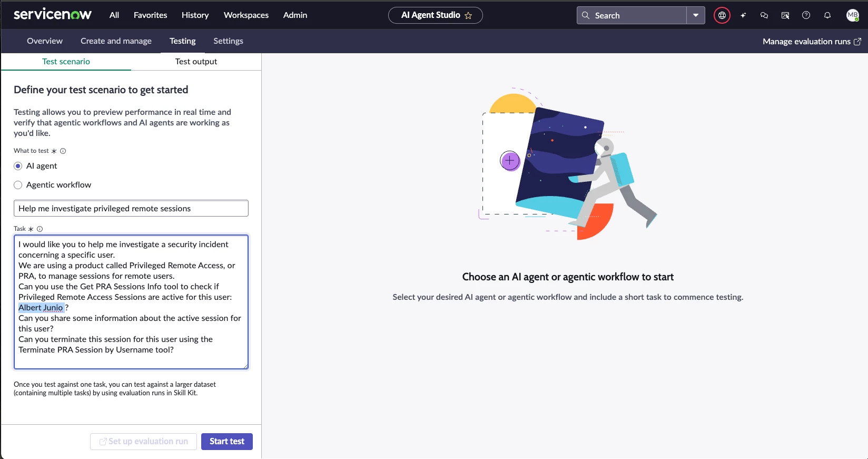Open the chat conversations icon
This screenshot has width=868, height=459.
(764, 15)
